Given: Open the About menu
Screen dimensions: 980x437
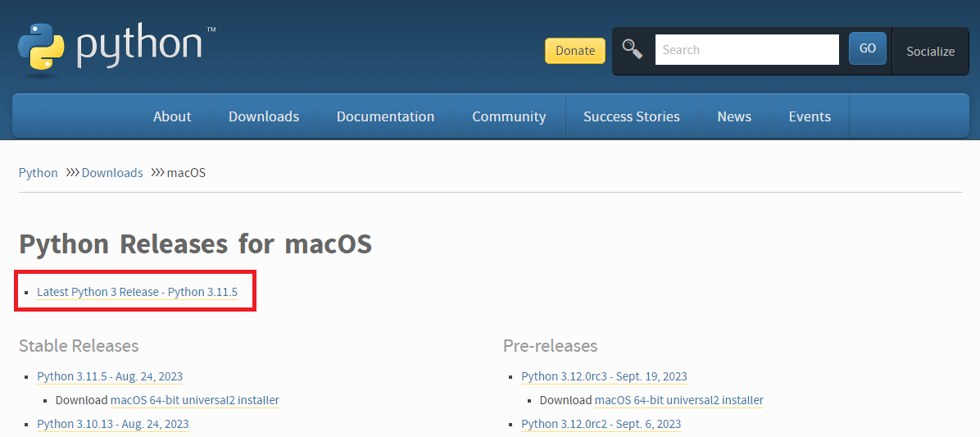Looking at the screenshot, I should (x=173, y=116).
